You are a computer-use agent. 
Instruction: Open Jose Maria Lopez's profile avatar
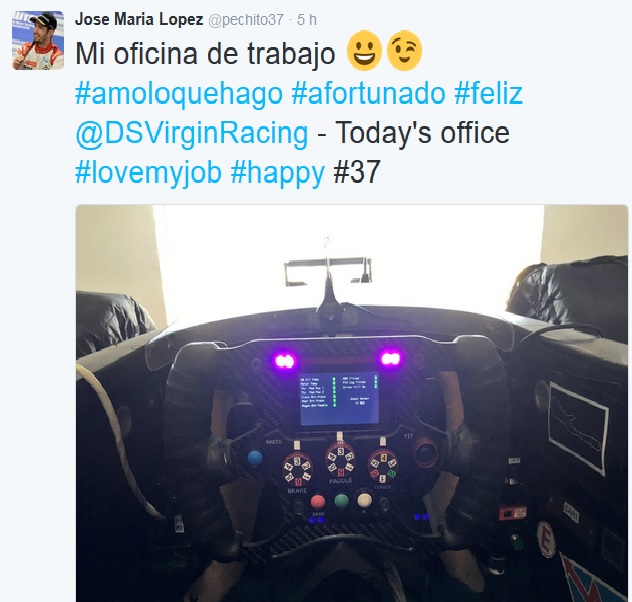[x=38, y=40]
